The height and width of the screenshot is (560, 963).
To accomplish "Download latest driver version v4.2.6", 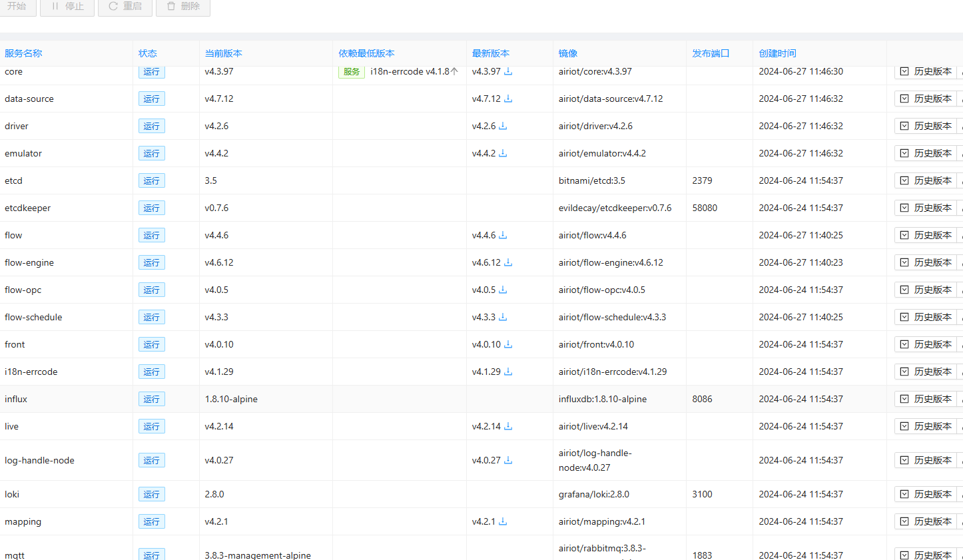I will [x=503, y=126].
